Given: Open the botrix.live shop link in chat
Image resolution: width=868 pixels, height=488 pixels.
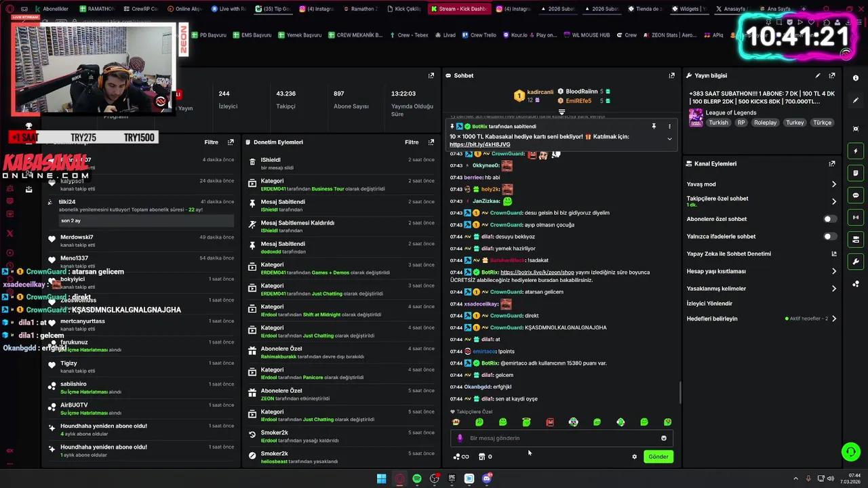Looking at the screenshot, I should click(x=537, y=272).
